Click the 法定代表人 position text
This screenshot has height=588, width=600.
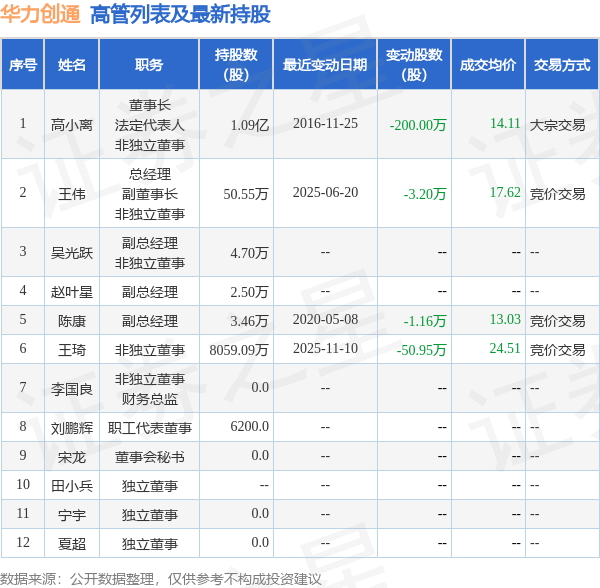click(150, 125)
